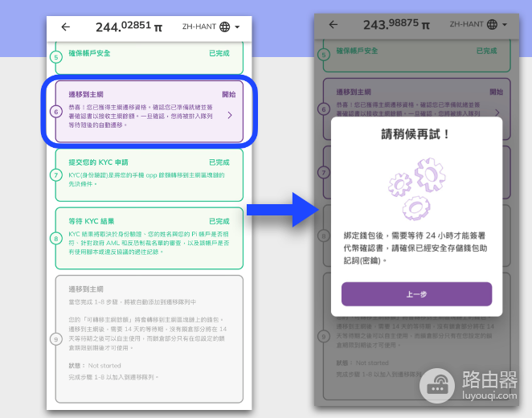Viewport: 532px width, 418px height.
Task: Click the gray step 9 遷移到主網 card title
Action: 86,289
